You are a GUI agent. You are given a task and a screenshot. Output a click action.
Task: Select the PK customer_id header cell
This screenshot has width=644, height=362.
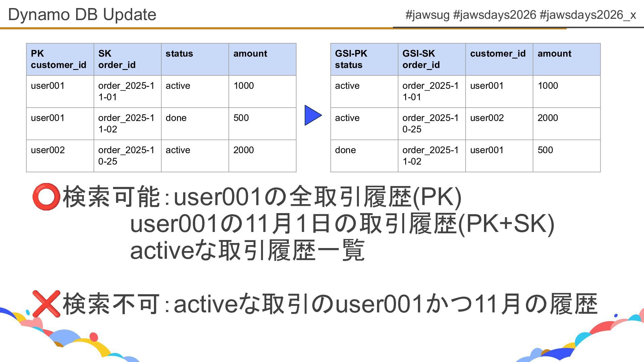[60, 59]
